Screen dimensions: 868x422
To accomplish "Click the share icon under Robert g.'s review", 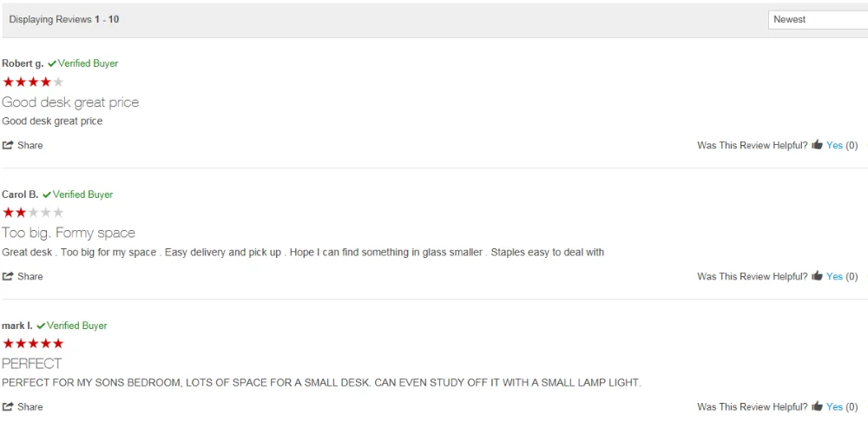I will 8,145.
